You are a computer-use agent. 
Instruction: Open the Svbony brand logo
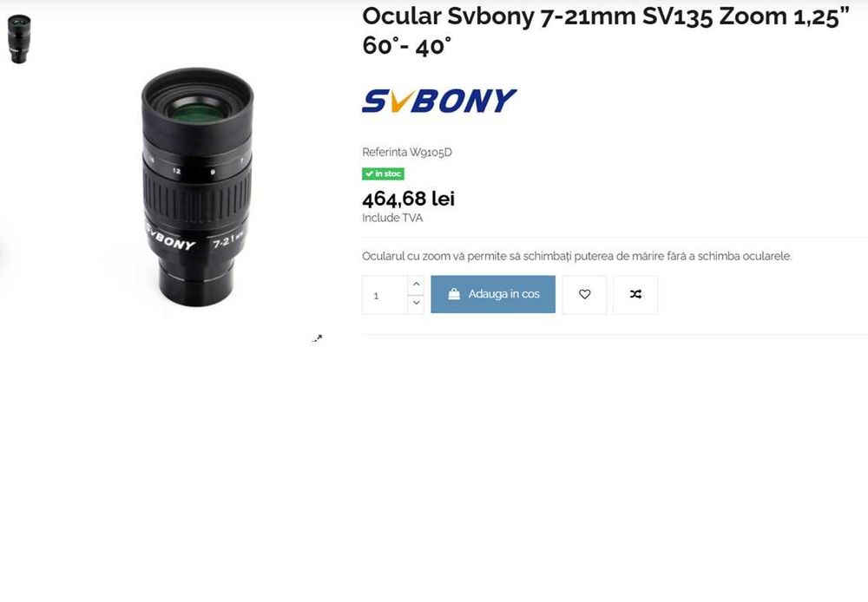pos(439,101)
